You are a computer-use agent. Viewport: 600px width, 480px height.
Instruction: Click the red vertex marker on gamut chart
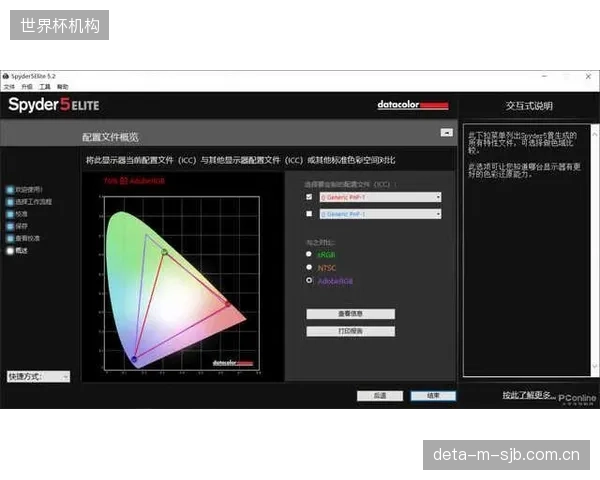click(228, 304)
